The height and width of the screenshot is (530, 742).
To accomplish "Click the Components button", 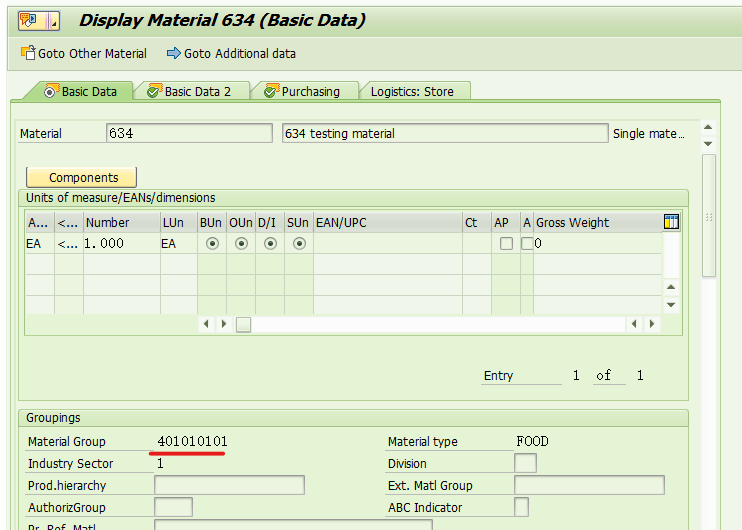I will tap(81, 177).
